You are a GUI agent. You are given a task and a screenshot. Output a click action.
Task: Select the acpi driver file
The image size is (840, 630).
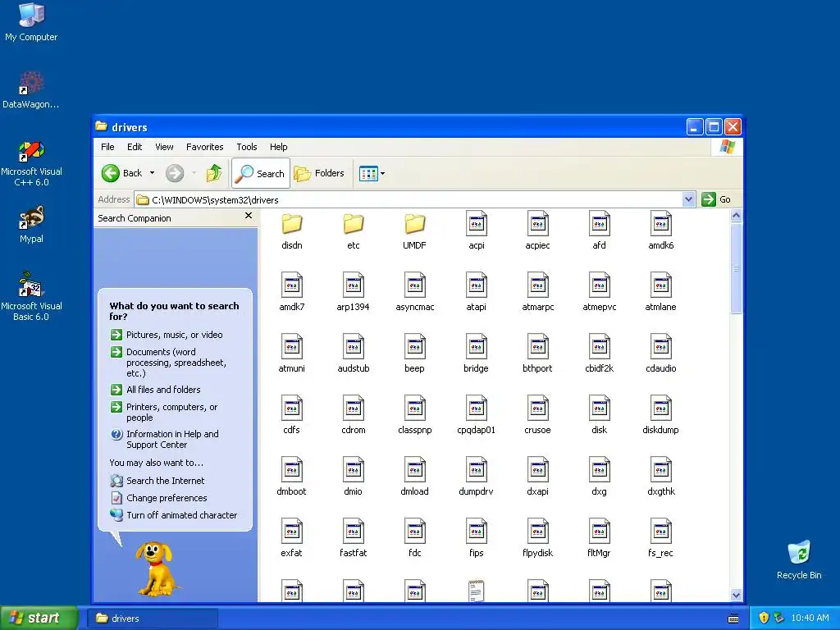tap(477, 231)
